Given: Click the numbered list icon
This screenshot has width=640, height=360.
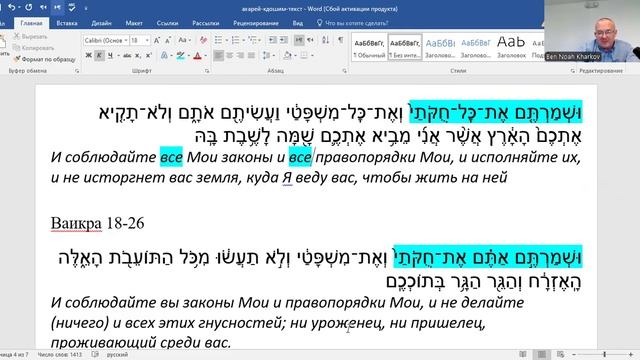Looking at the screenshot, I should 235,40.
